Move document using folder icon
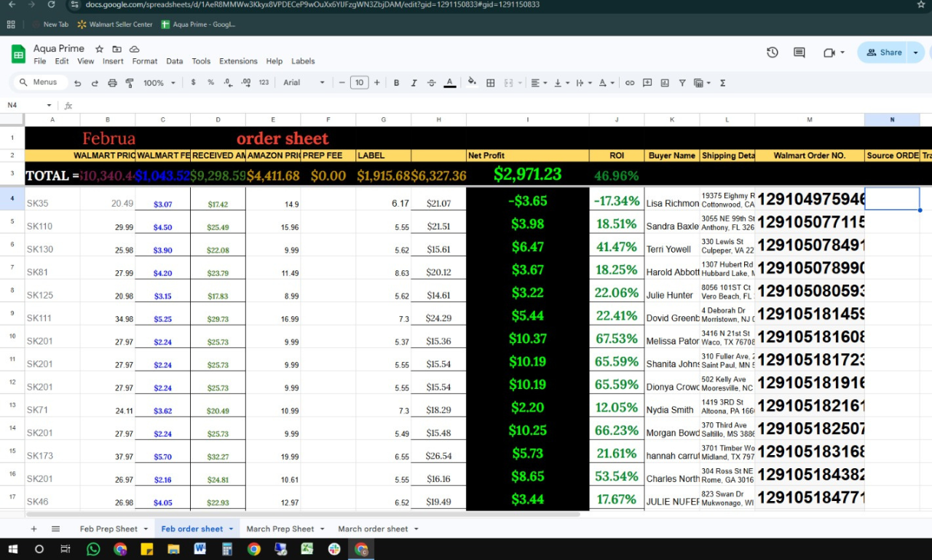The width and height of the screenshot is (932, 560). [x=116, y=49]
